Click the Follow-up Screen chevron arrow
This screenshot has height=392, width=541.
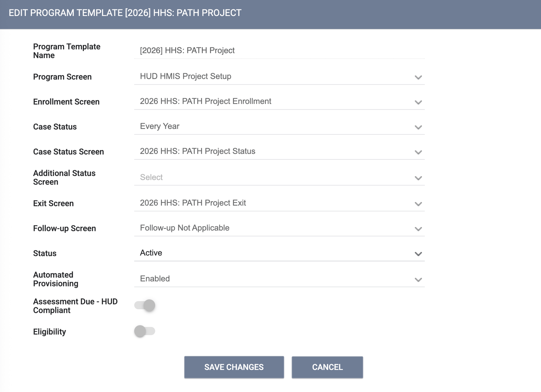pyautogui.click(x=418, y=229)
